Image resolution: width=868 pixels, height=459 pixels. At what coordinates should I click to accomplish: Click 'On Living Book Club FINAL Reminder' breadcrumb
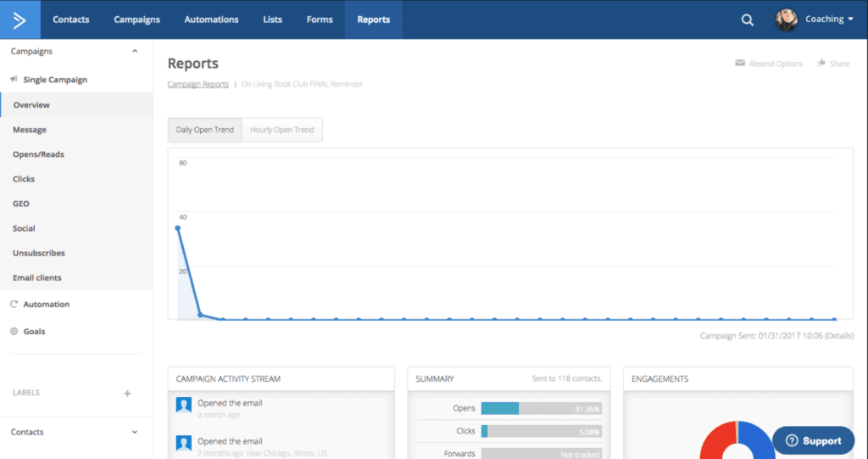click(x=303, y=84)
